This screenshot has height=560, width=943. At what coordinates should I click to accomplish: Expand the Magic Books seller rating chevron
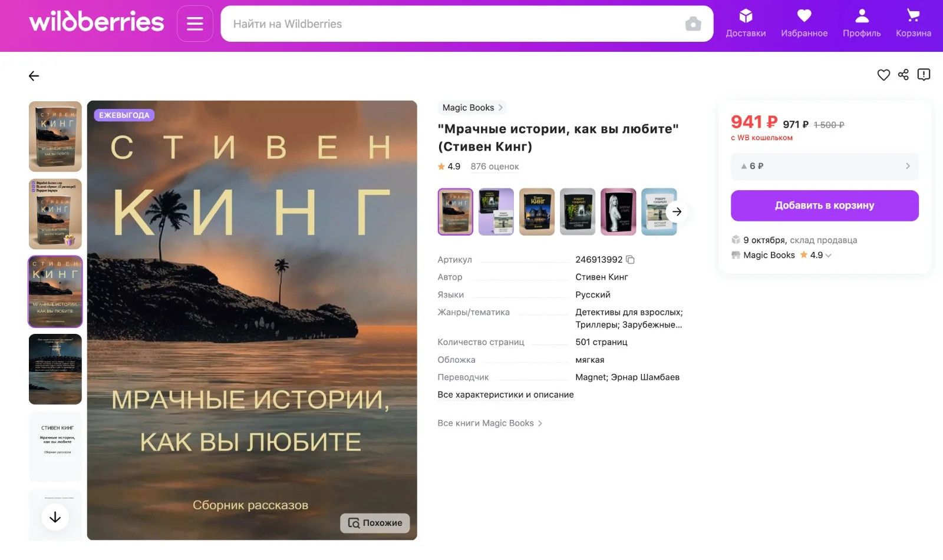829,256
